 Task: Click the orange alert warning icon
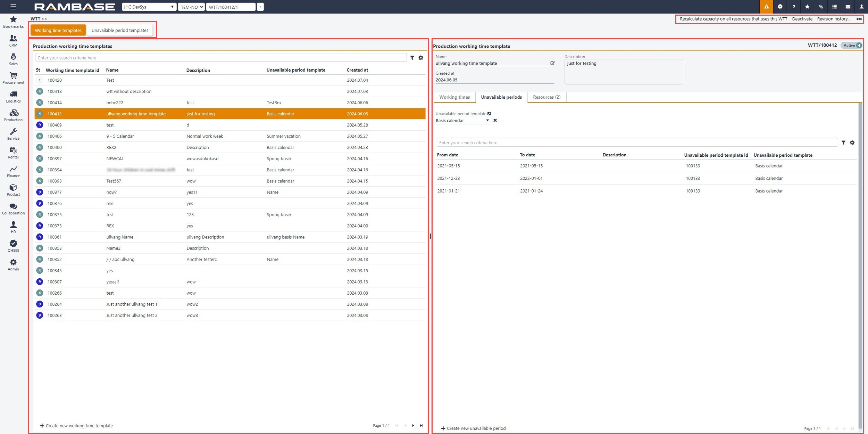[x=766, y=7]
